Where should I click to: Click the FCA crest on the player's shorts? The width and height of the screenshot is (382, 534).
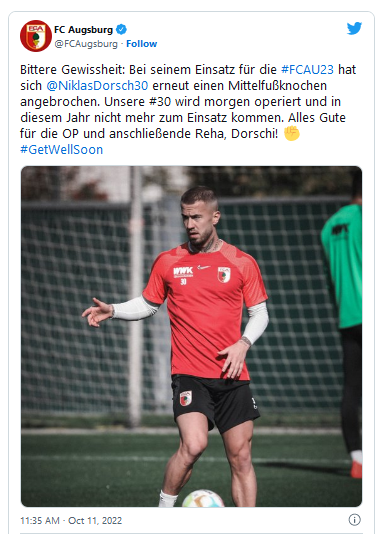pos(186,398)
